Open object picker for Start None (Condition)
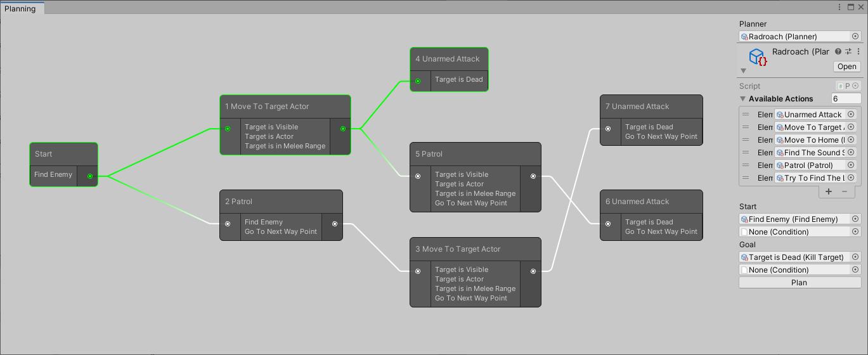The image size is (868, 355). click(x=855, y=232)
